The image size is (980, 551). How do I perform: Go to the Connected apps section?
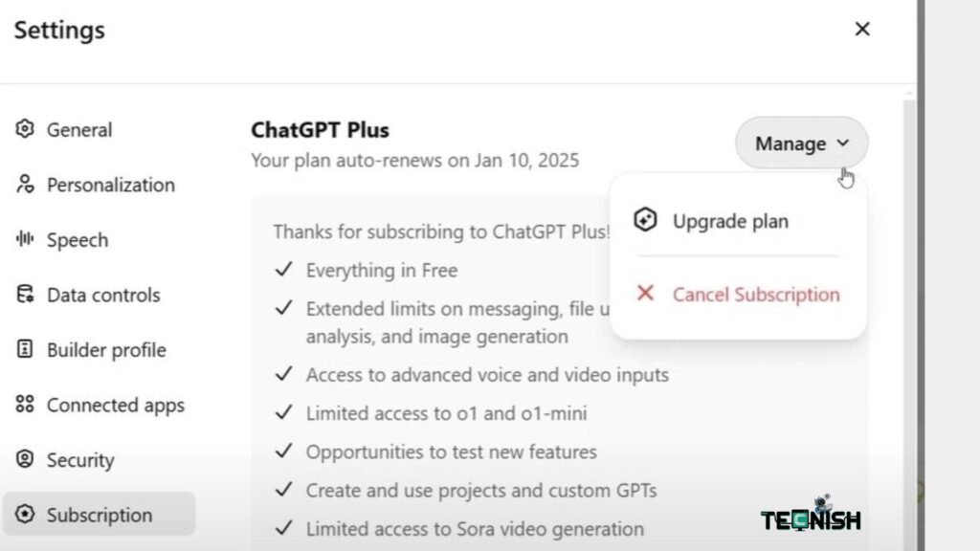(x=115, y=405)
